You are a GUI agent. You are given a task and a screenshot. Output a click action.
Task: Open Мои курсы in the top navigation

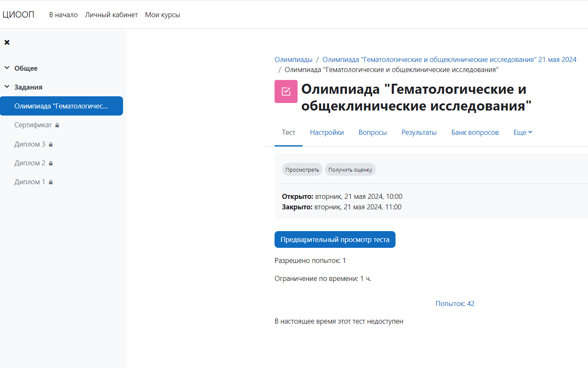tap(162, 15)
